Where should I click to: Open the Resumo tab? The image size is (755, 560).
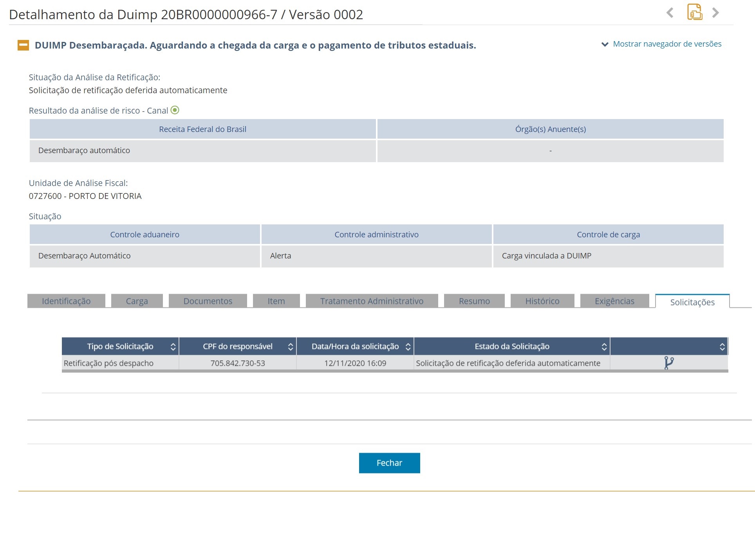click(474, 301)
